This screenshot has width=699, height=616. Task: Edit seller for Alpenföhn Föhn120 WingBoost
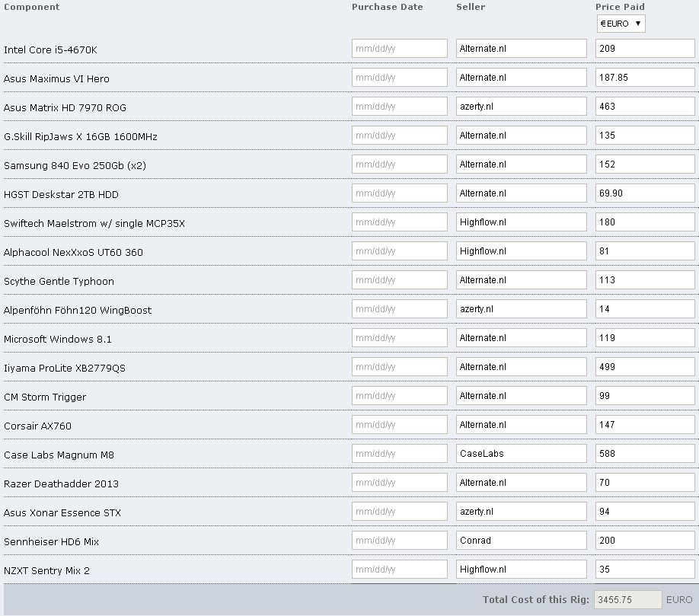click(x=521, y=309)
